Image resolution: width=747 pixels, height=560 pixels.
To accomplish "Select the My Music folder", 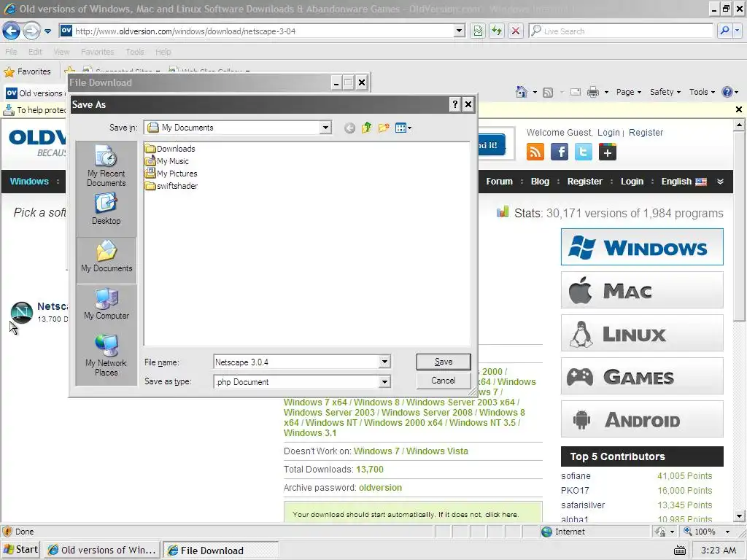I will pyautogui.click(x=167, y=161).
